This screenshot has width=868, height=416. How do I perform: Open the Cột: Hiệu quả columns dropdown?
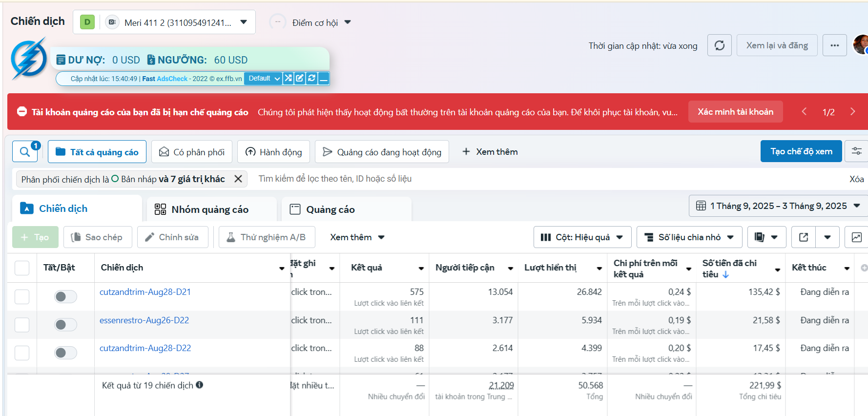coord(582,237)
